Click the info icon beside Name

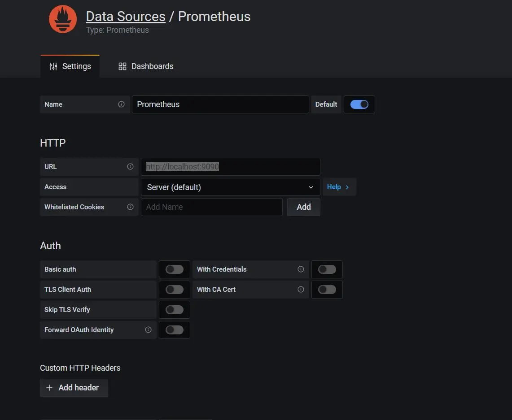coord(121,104)
